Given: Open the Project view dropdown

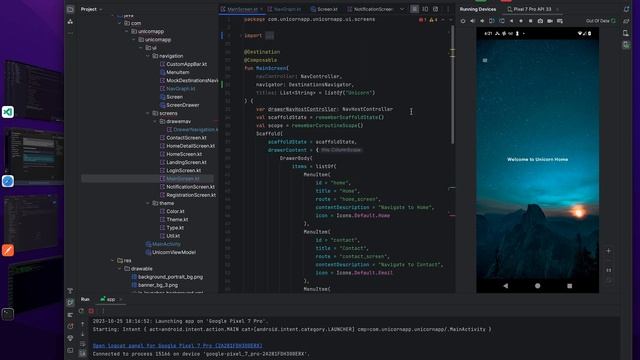Looking at the screenshot, I should point(91,9).
